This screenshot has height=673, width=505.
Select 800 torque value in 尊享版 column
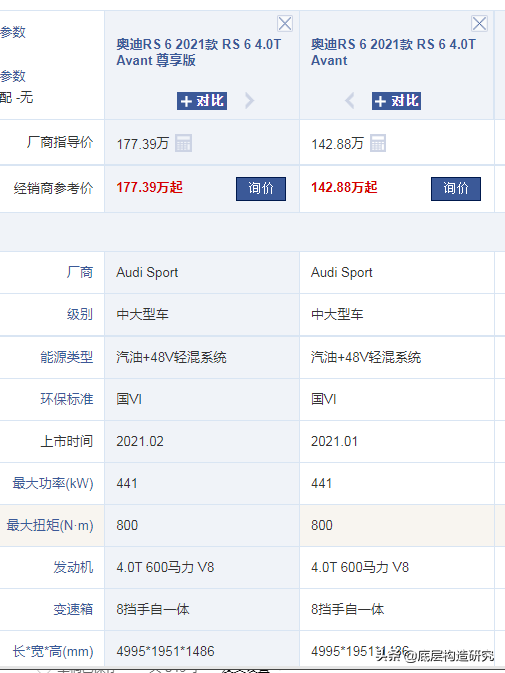click(127, 525)
